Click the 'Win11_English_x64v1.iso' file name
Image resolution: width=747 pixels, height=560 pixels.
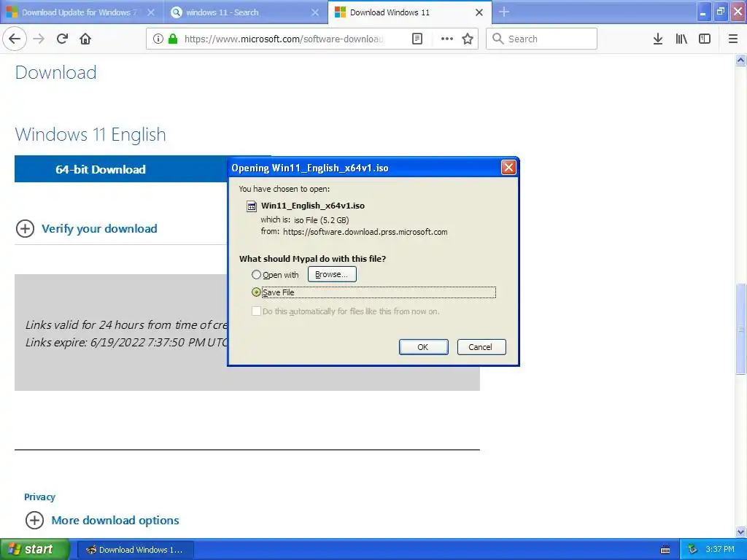(x=313, y=206)
